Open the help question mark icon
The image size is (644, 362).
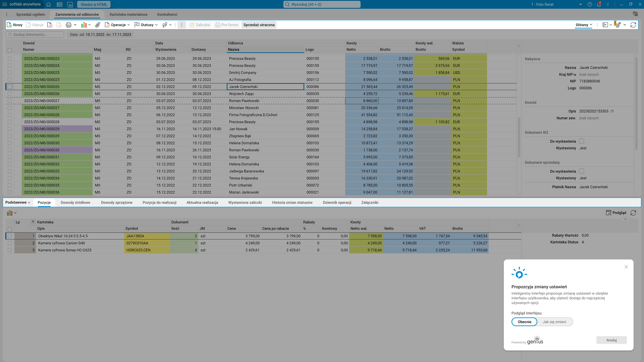tap(590, 5)
